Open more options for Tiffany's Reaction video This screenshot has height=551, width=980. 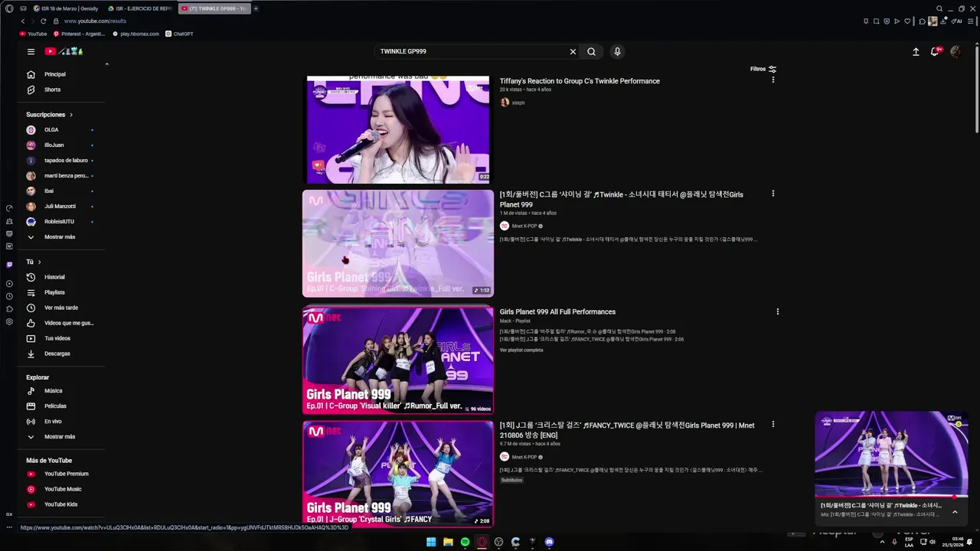point(773,80)
